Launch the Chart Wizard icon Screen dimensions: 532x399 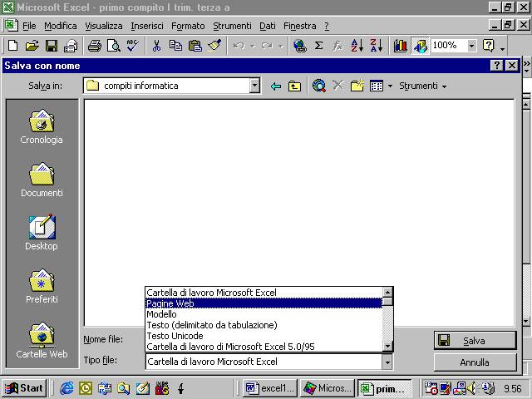coord(401,46)
